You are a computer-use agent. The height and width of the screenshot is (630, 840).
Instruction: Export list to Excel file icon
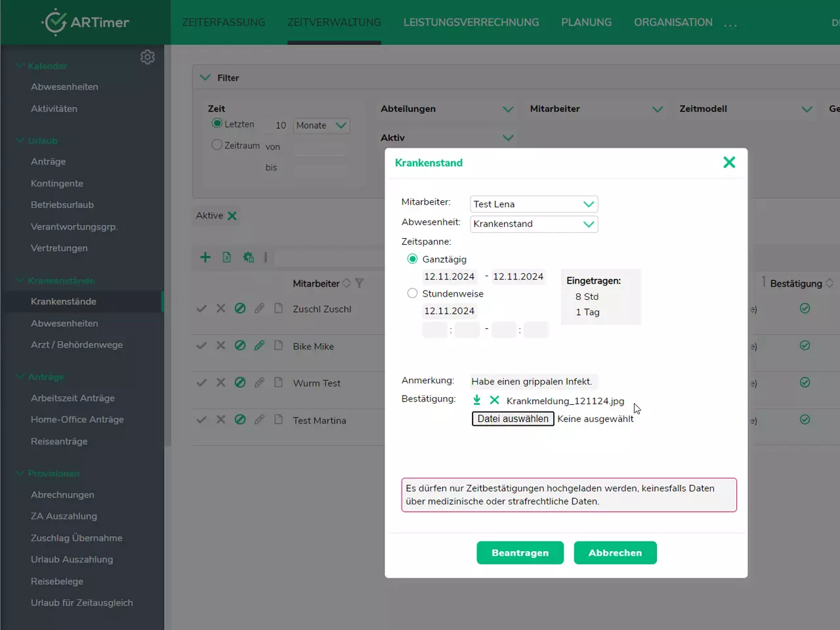[x=226, y=257]
